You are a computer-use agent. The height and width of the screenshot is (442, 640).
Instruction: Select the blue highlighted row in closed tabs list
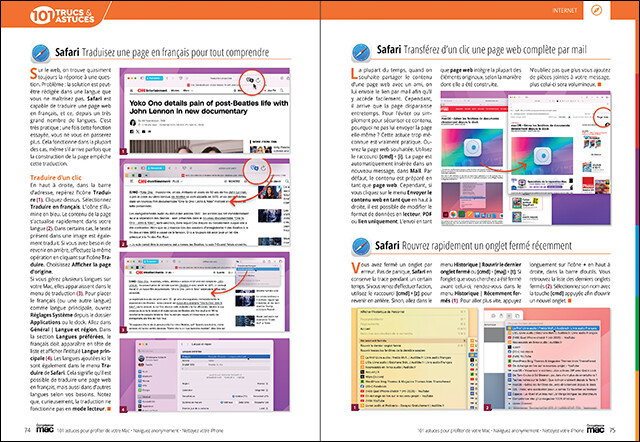pos(553,328)
